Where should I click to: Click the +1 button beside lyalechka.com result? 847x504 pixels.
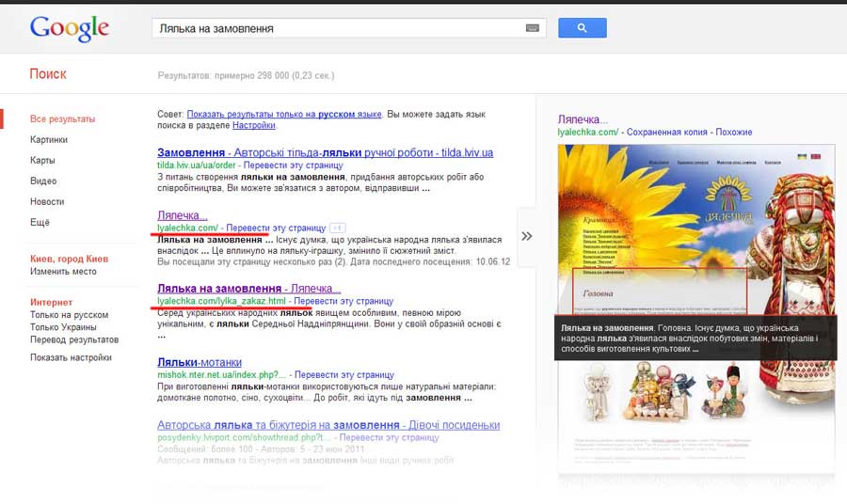(338, 228)
